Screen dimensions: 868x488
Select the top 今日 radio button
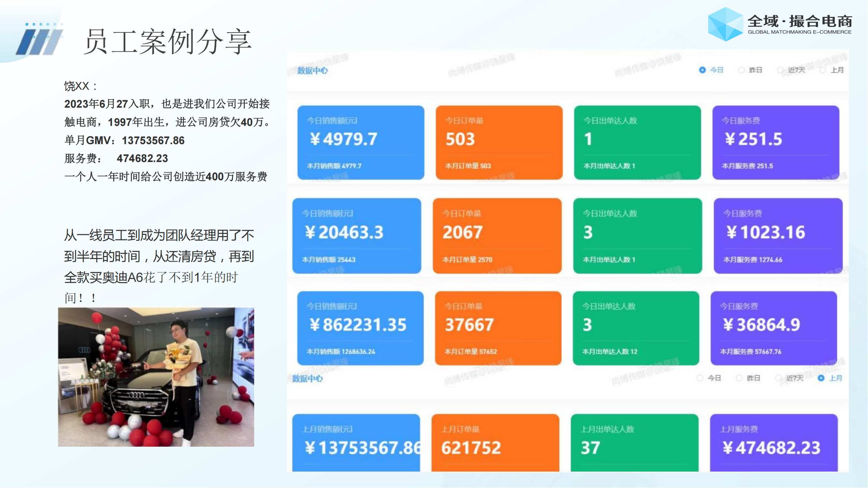pyautogui.click(x=702, y=70)
